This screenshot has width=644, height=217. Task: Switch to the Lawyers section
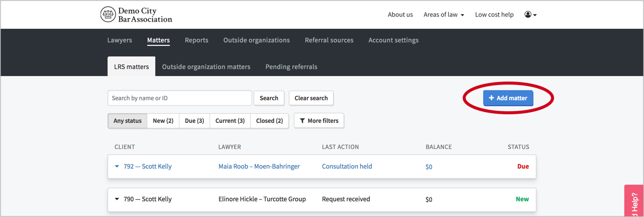tap(120, 40)
